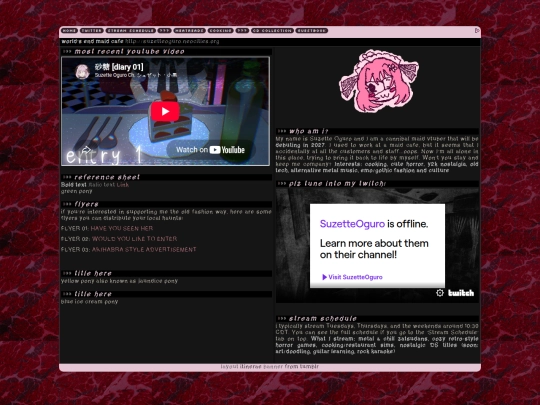Open the TWITTER nav button
This screenshot has width=540, height=405.
pos(92,31)
